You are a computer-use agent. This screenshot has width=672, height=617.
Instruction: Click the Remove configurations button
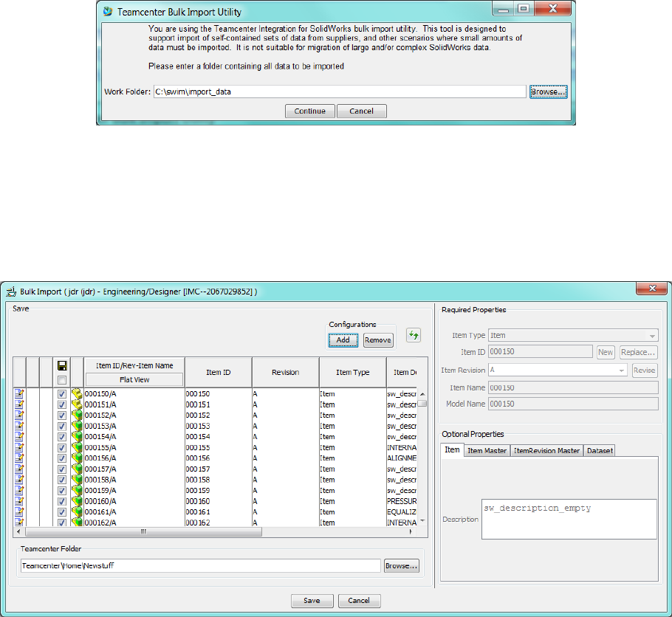378,340
